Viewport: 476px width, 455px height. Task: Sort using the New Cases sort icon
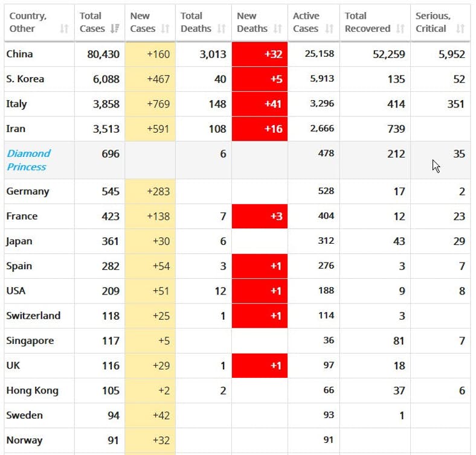point(166,28)
